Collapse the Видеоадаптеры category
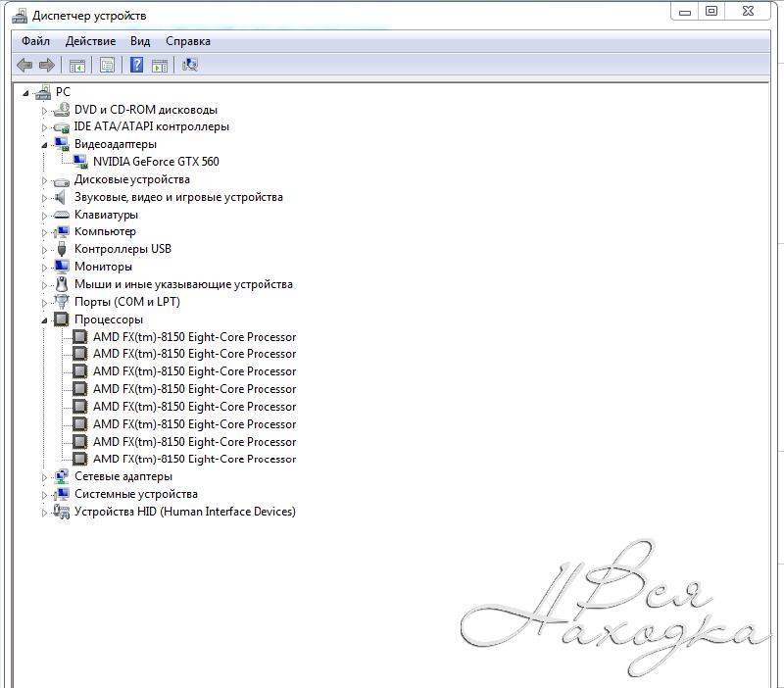Image resolution: width=784 pixels, height=688 pixels. [x=44, y=144]
